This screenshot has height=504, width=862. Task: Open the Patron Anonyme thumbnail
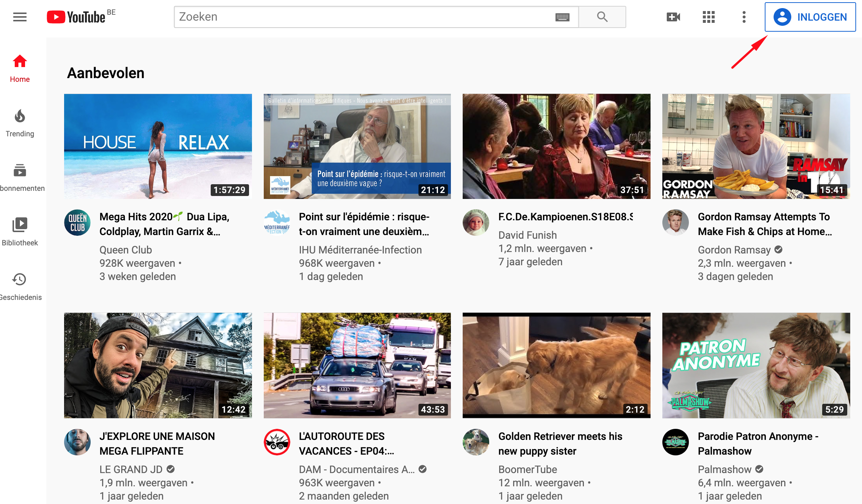tap(756, 365)
